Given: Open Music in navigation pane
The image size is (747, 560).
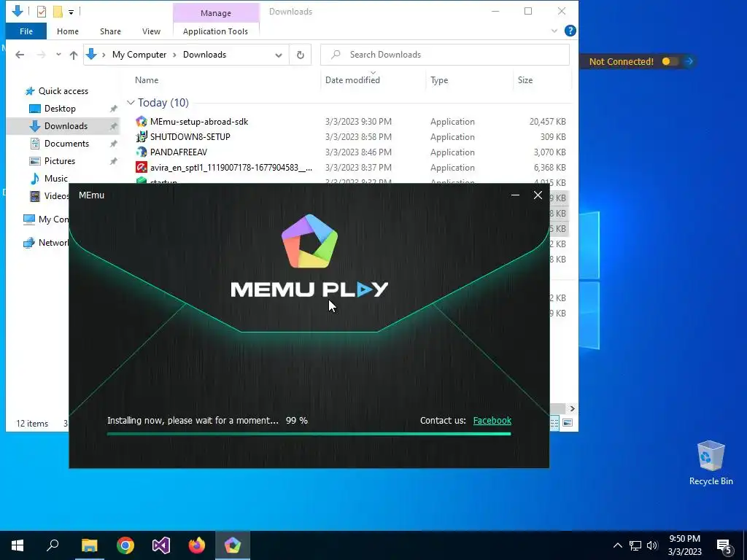Looking at the screenshot, I should click(x=55, y=179).
